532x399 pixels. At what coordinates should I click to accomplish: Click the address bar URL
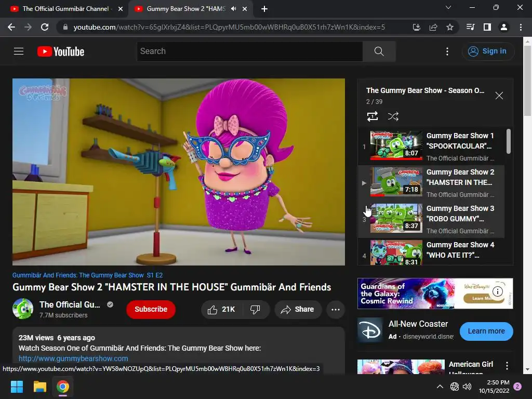pos(229,27)
